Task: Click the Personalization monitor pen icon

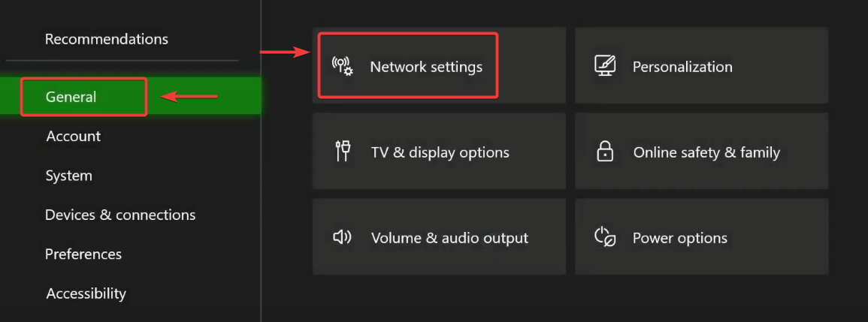Action: 605,66
